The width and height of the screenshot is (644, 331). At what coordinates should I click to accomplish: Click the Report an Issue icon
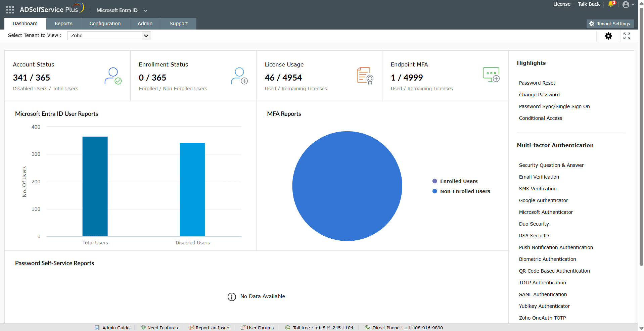(x=191, y=328)
